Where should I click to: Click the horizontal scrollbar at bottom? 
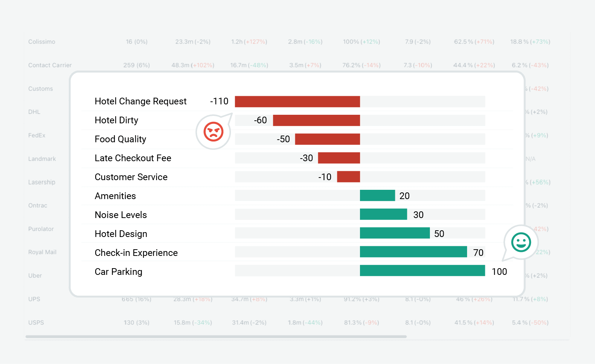pyautogui.click(x=216, y=337)
